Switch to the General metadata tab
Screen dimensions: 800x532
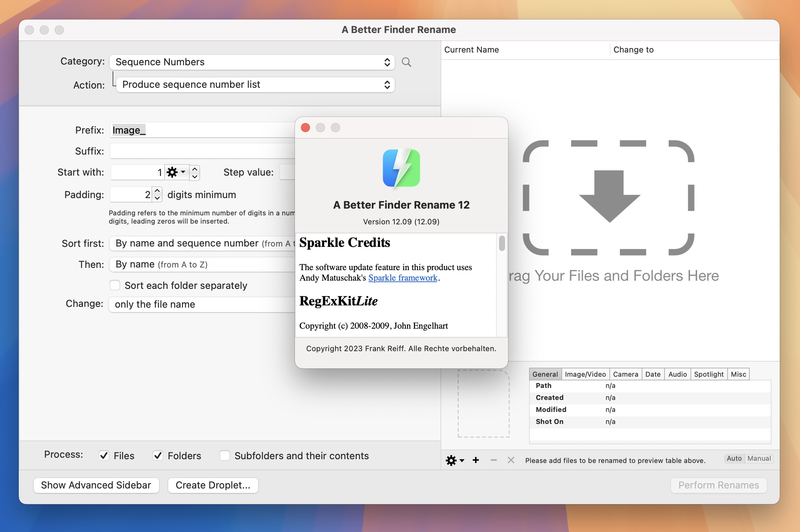[x=544, y=373]
